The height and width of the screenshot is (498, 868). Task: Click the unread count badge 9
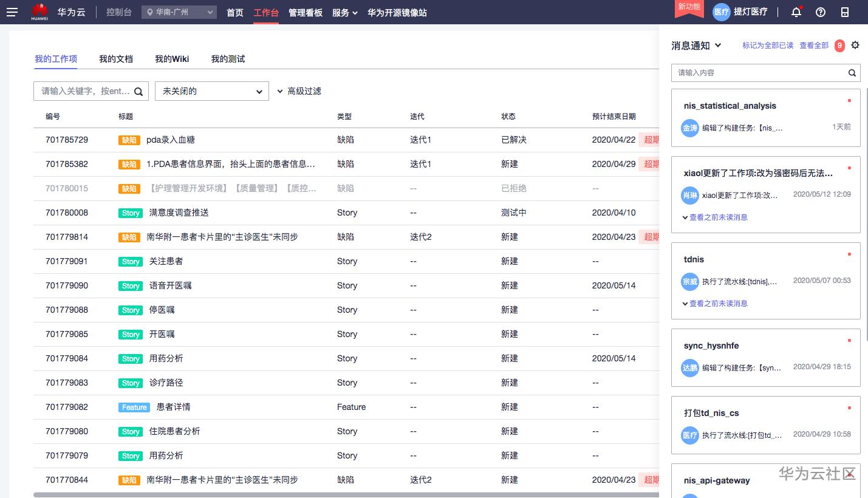pyautogui.click(x=839, y=46)
